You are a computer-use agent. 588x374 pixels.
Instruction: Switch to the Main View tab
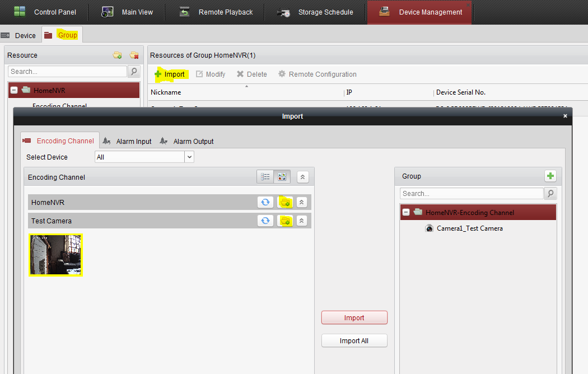128,12
